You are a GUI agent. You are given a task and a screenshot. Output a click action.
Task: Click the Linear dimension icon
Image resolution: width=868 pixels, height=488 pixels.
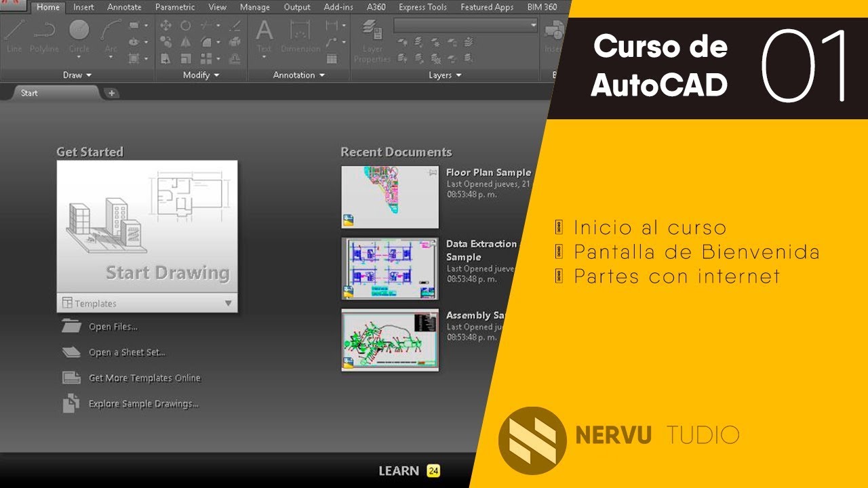click(332, 26)
